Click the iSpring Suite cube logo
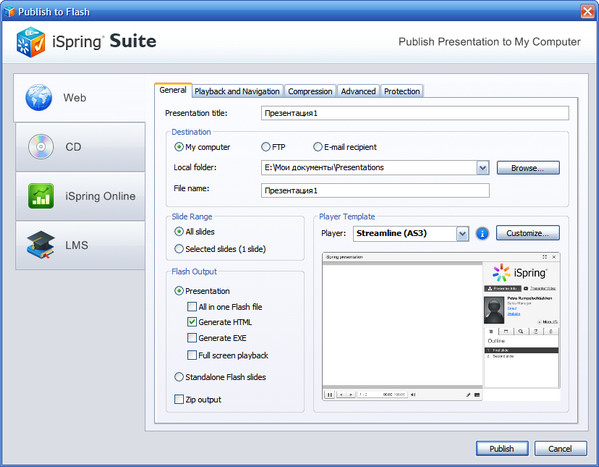 coord(31,42)
